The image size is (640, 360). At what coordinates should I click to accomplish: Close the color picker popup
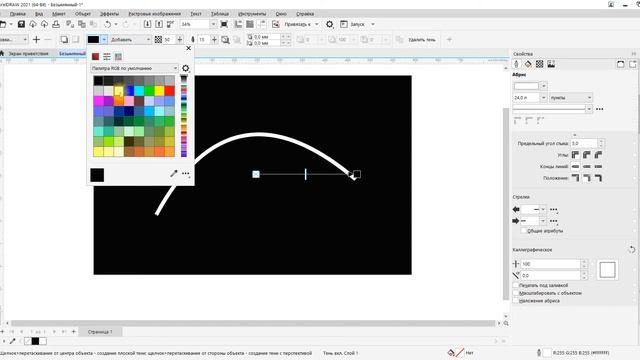189,48
